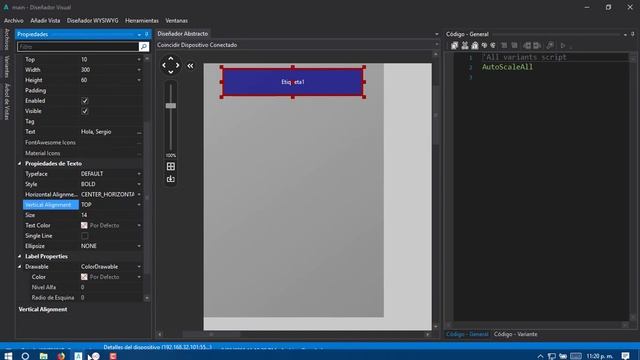Open the Typeface dropdown
The image size is (640, 360).
point(139,174)
